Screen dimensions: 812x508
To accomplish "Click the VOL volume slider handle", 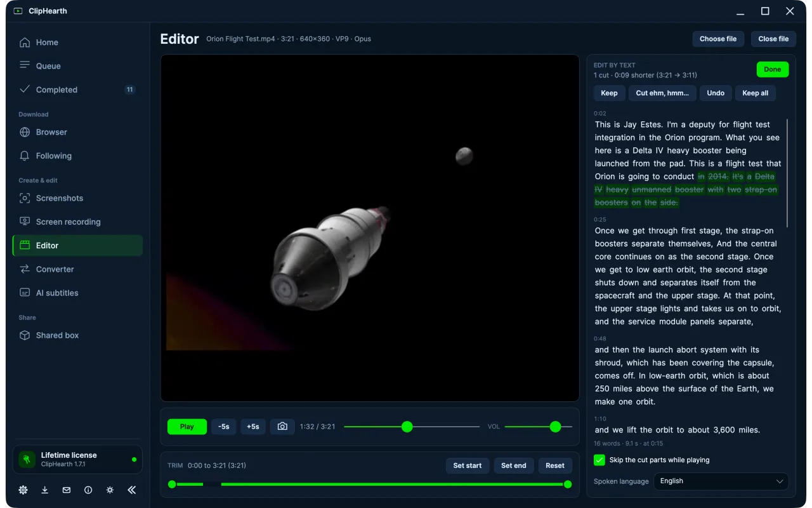I will click(555, 427).
